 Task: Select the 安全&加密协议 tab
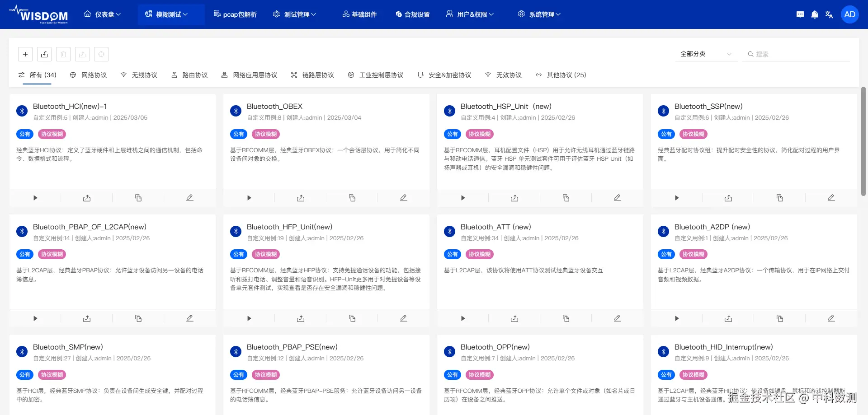coord(444,75)
